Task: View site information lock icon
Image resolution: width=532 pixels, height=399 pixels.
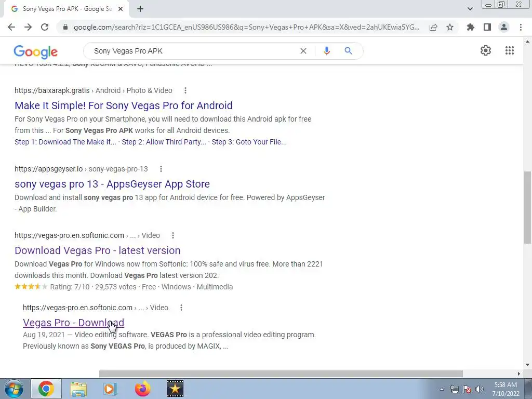Action: pyautogui.click(x=65, y=27)
